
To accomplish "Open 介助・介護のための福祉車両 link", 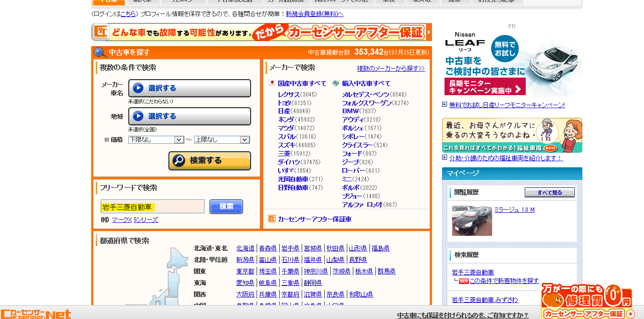I will point(506,158).
